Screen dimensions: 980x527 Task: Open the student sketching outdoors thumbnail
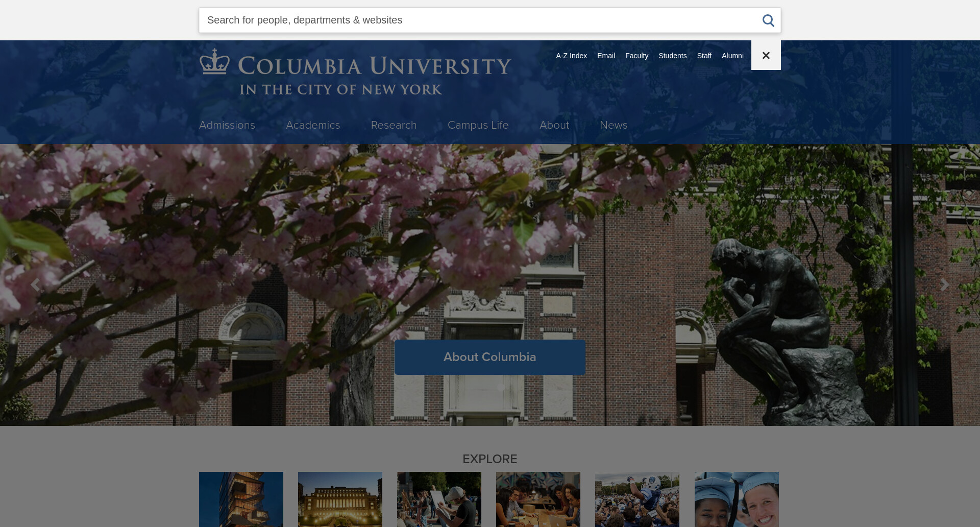point(439,499)
